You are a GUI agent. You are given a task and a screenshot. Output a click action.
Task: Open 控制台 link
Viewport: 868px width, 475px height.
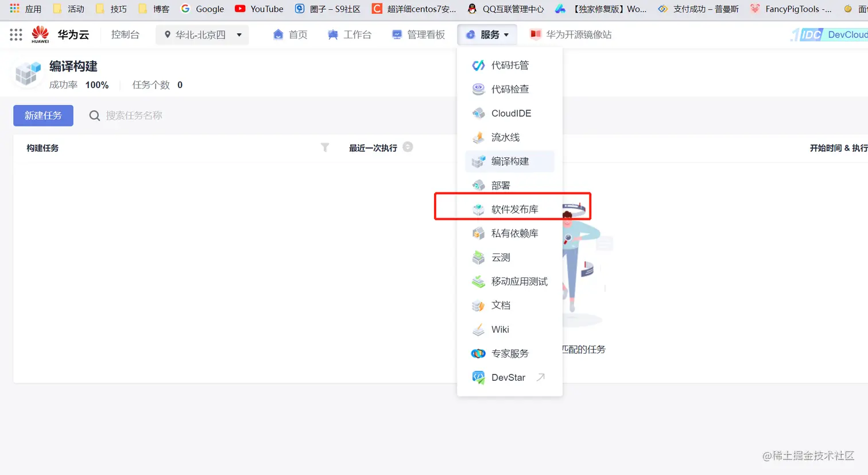click(x=125, y=35)
